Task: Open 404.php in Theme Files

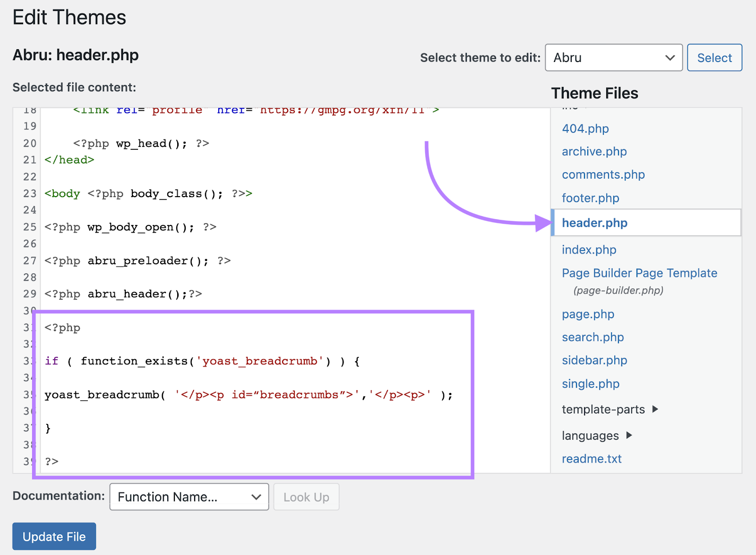Action: 585,129
